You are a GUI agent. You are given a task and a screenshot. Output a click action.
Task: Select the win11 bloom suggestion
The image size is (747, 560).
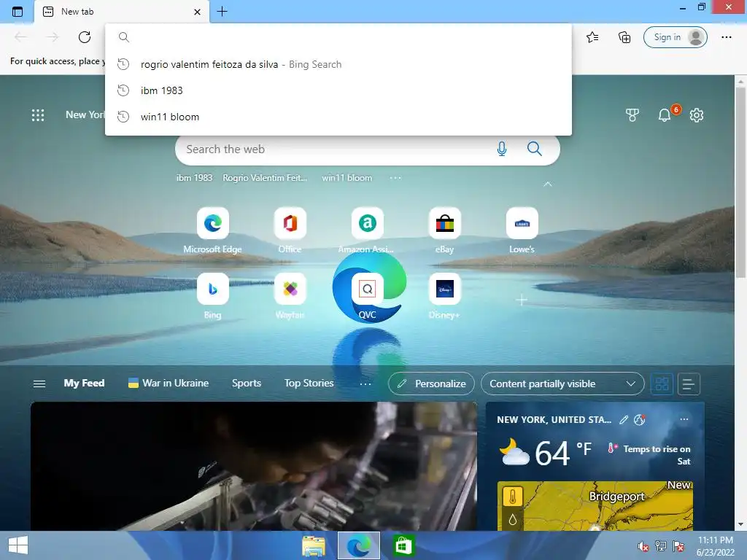pos(338,117)
